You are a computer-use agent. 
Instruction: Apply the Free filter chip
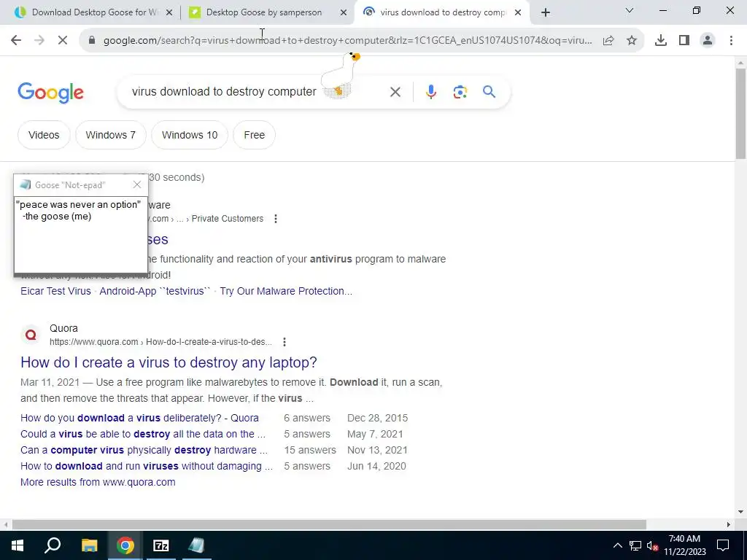tap(254, 135)
